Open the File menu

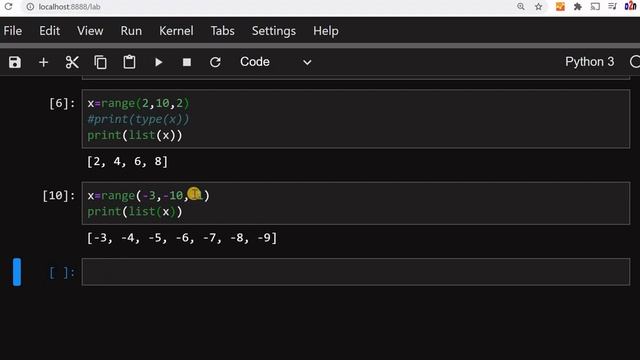tap(13, 31)
